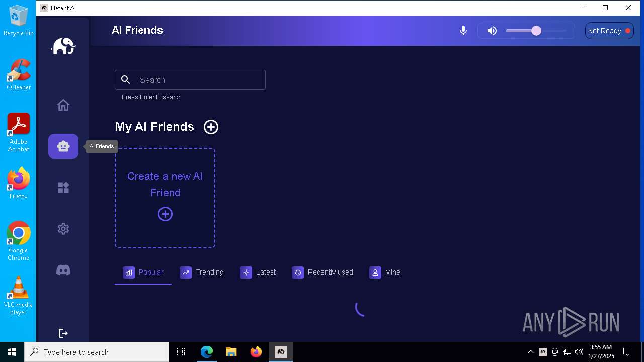The image size is (644, 362).
Task: Click the network tray icon
Action: (x=567, y=352)
